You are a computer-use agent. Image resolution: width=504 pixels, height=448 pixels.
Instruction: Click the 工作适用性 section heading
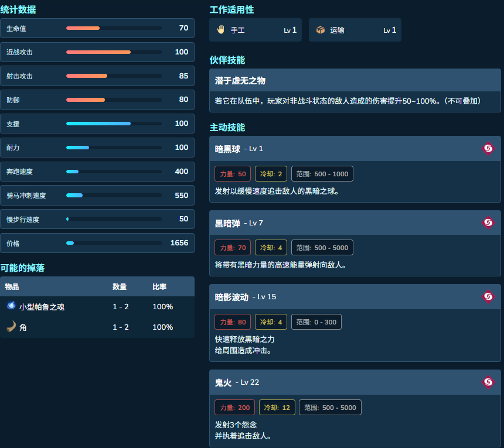(231, 9)
